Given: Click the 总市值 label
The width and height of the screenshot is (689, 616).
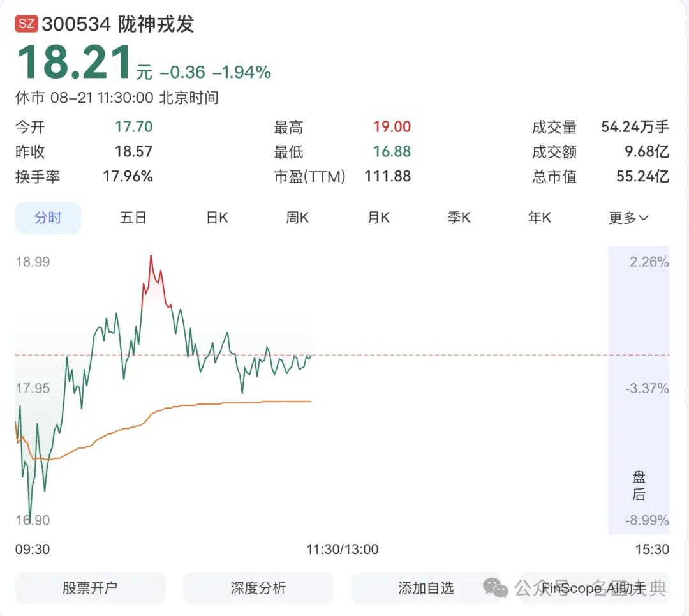Looking at the screenshot, I should [554, 177].
